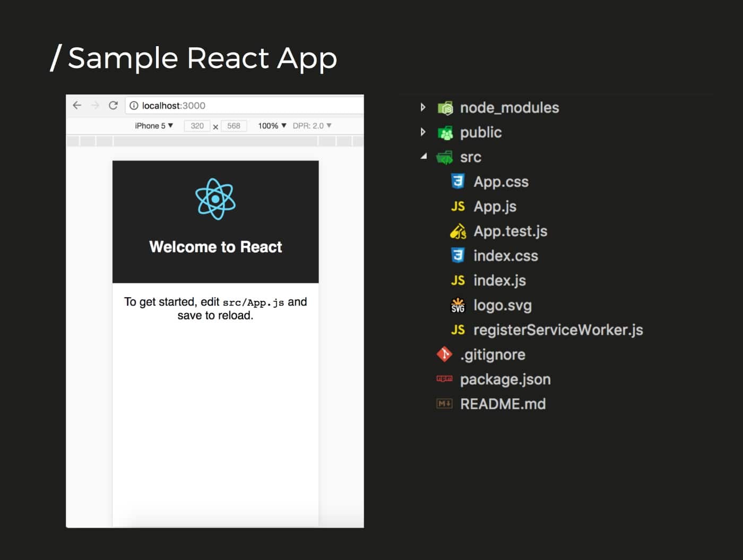The height and width of the screenshot is (560, 743).
Task: Click the reload icon in the browser toolbar
Action: [114, 105]
